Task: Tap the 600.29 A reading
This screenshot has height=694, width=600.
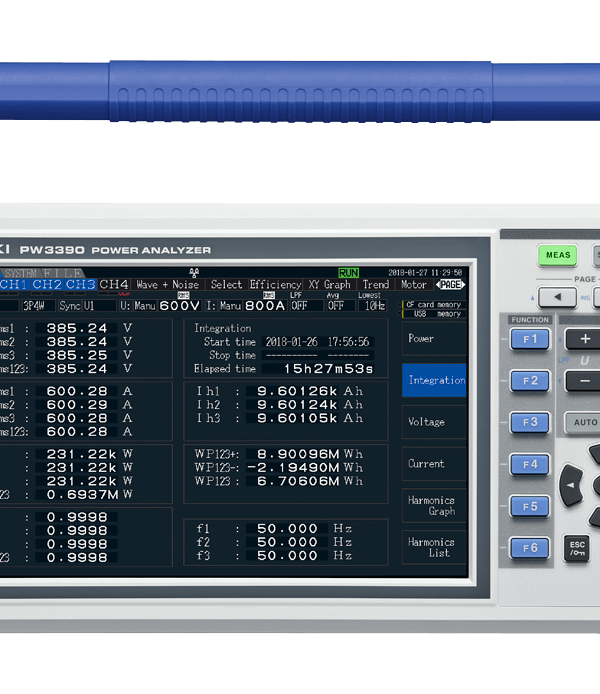Action: (77, 405)
